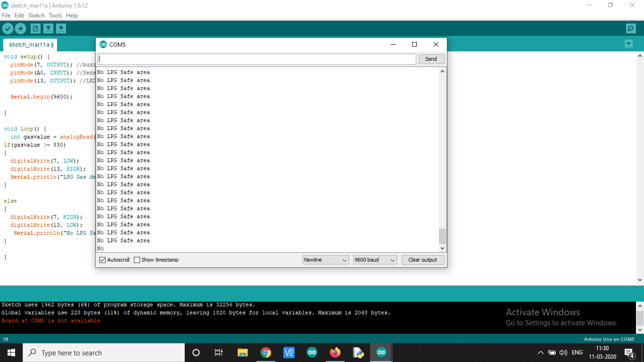The image size is (644, 362).
Task: Open VNC Viewer from the taskbar
Action: click(x=289, y=353)
